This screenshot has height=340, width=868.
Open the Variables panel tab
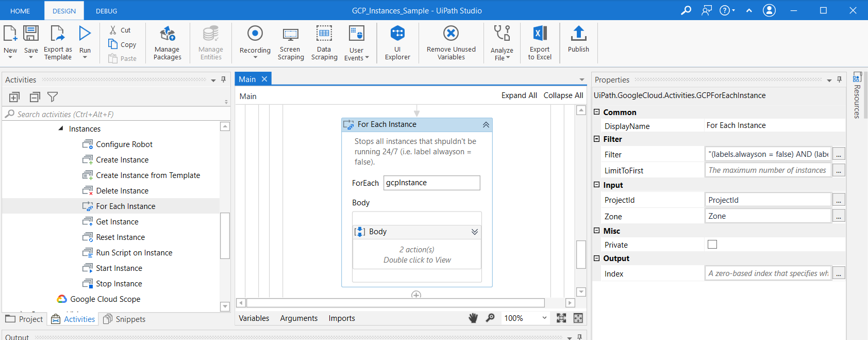click(254, 318)
